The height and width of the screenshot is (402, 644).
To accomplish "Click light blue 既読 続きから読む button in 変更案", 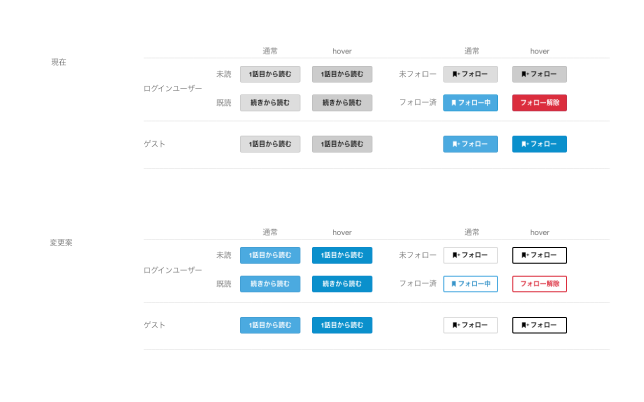I will [x=270, y=284].
